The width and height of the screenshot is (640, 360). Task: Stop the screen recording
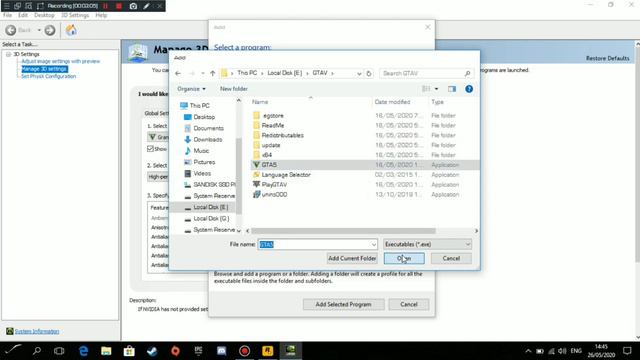click(119, 6)
